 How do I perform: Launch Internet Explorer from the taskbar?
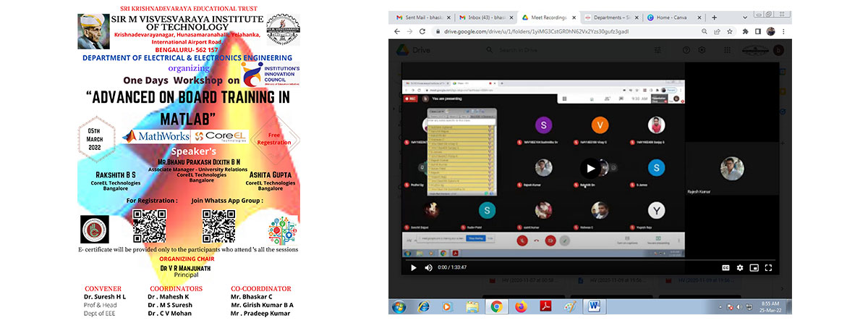coord(423,306)
